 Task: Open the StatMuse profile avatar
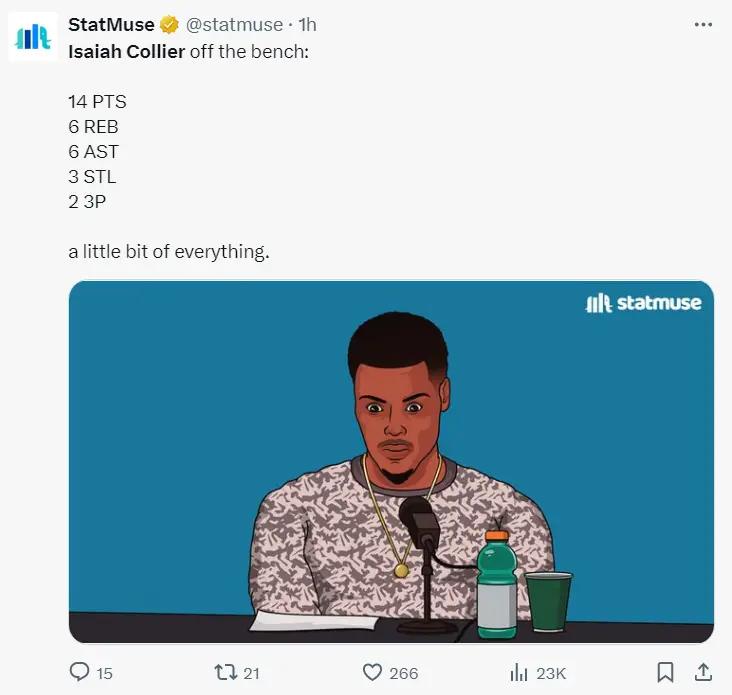[x=33, y=37]
